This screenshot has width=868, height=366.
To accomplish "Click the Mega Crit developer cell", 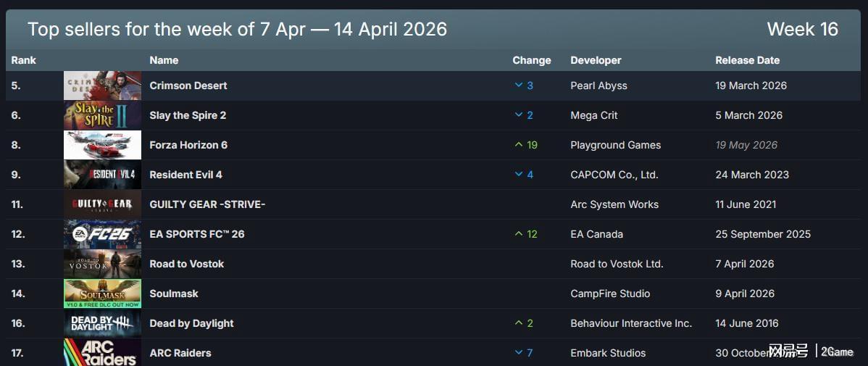I will point(594,115).
